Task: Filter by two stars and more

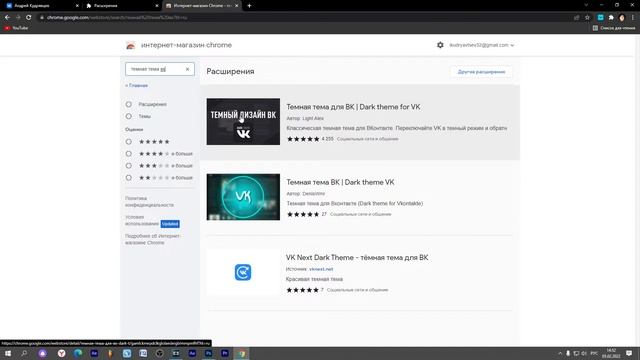Action: coord(129,178)
